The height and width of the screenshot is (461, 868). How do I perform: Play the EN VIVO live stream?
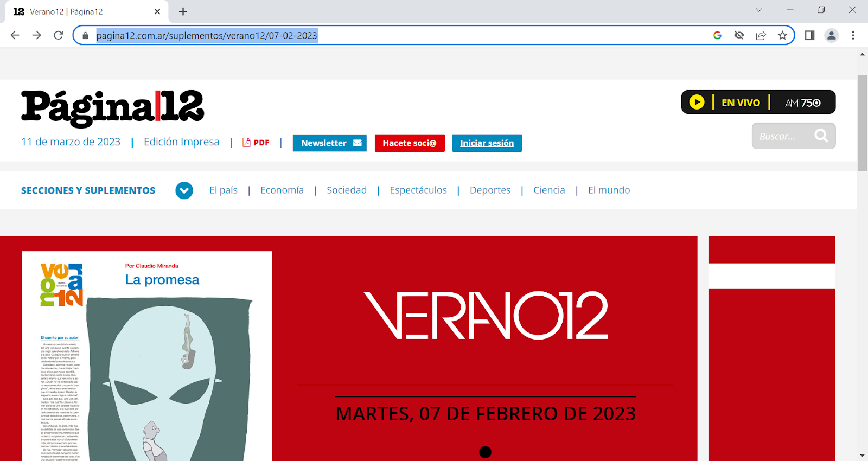coord(697,102)
